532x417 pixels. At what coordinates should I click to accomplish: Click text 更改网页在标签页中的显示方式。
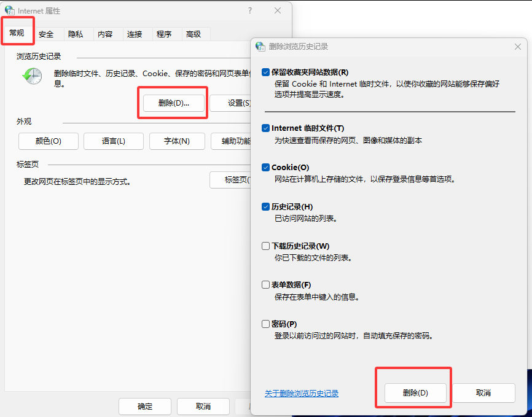click(x=77, y=182)
